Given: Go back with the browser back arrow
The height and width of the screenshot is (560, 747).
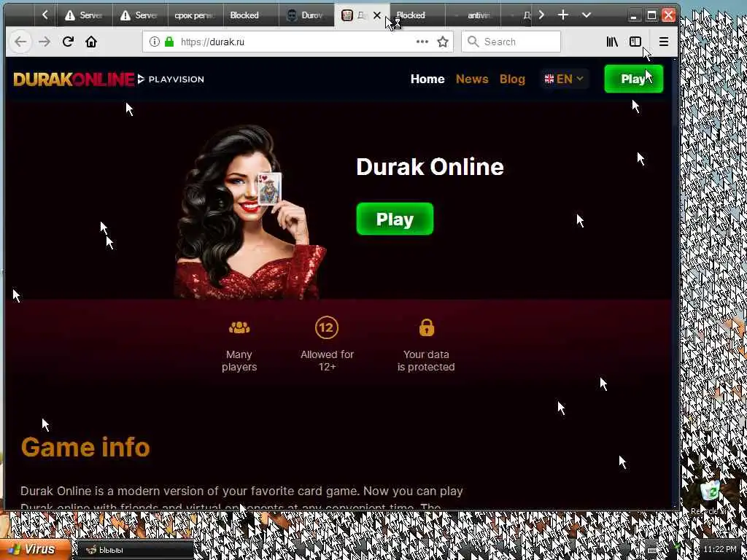Looking at the screenshot, I should point(20,42).
